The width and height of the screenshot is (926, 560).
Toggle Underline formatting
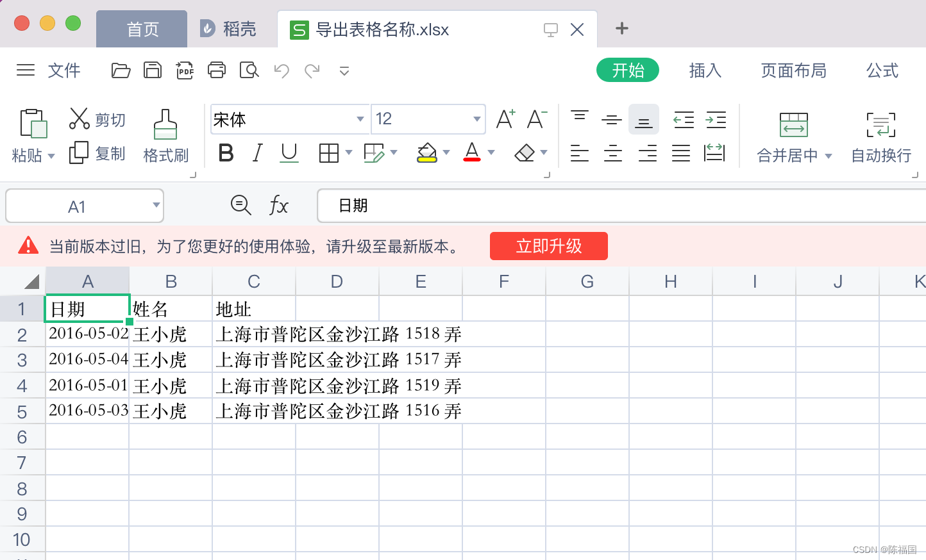coord(289,152)
